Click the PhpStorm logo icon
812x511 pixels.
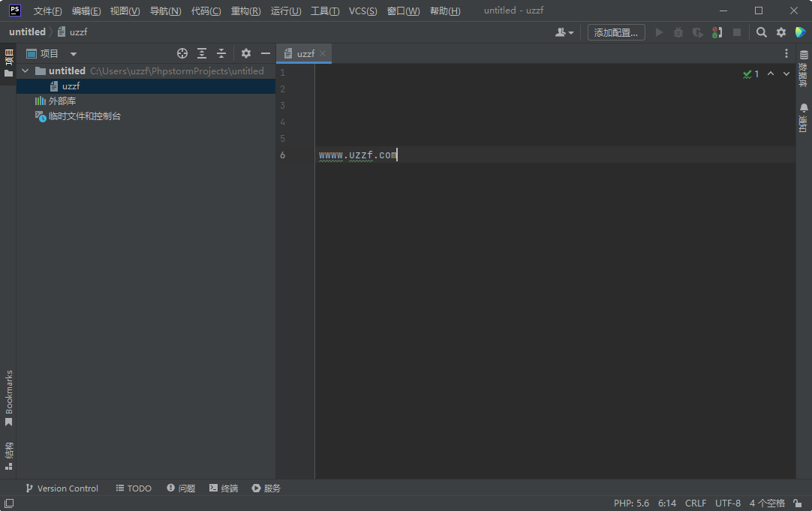tap(15, 11)
